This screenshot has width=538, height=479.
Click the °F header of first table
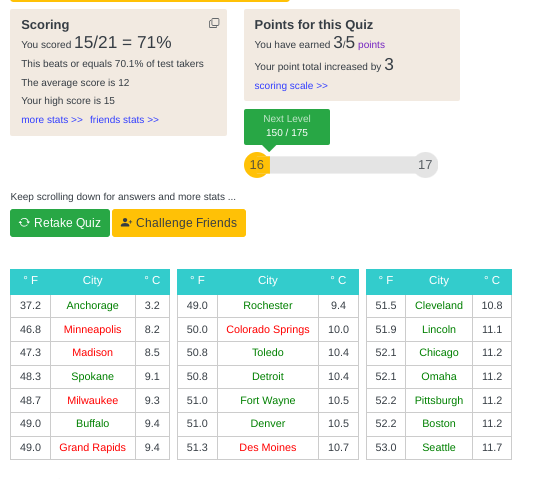tap(31, 280)
